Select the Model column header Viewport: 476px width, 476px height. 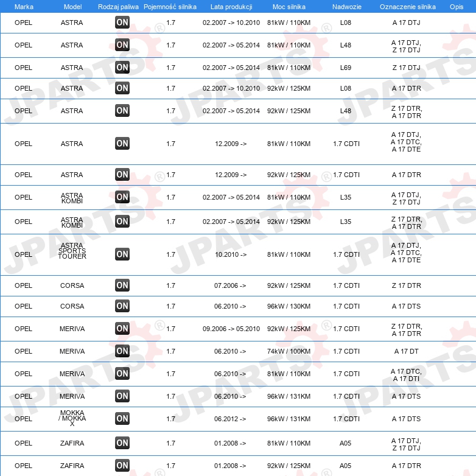click(72, 7)
